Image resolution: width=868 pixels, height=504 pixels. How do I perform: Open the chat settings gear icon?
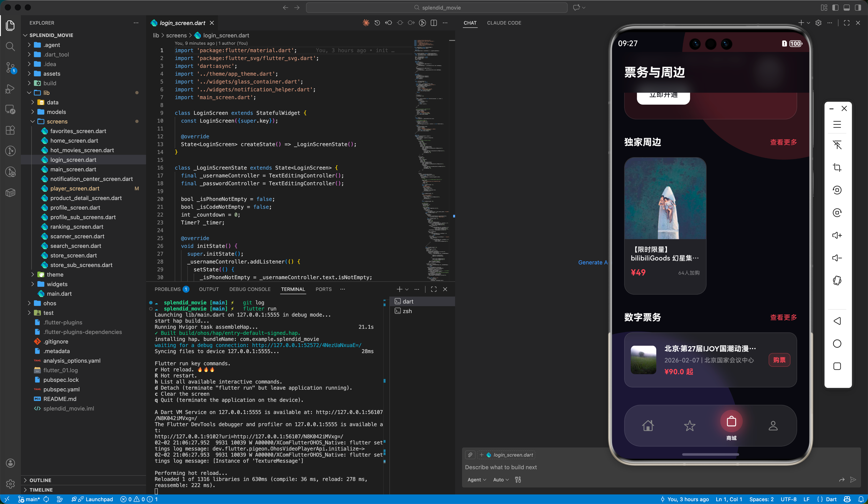tap(818, 23)
